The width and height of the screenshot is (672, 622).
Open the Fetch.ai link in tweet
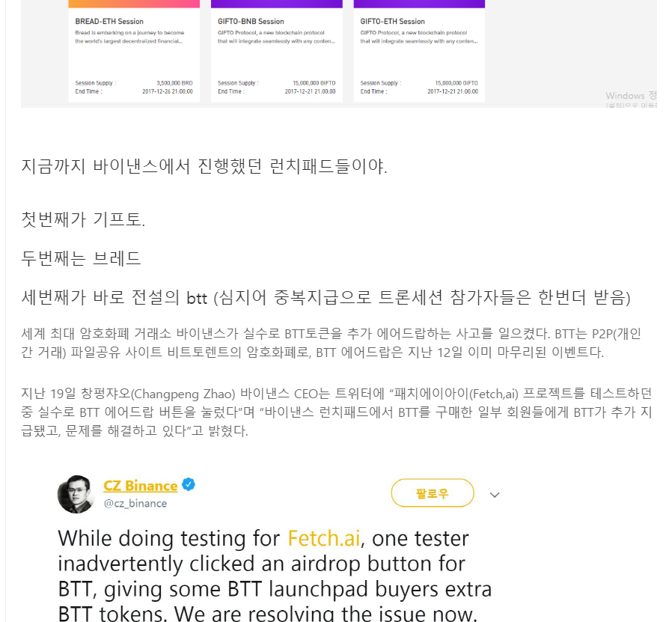click(323, 538)
